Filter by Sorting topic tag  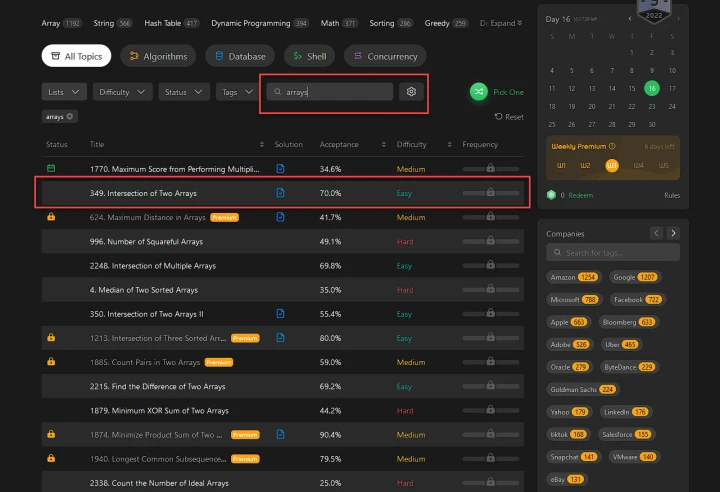click(391, 23)
